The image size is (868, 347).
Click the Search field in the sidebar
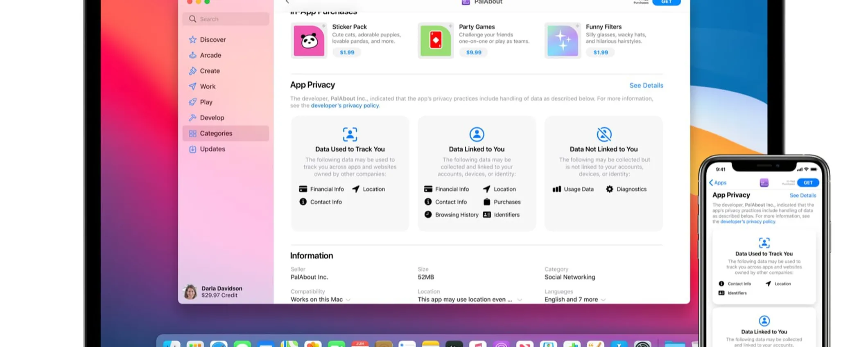pos(226,19)
